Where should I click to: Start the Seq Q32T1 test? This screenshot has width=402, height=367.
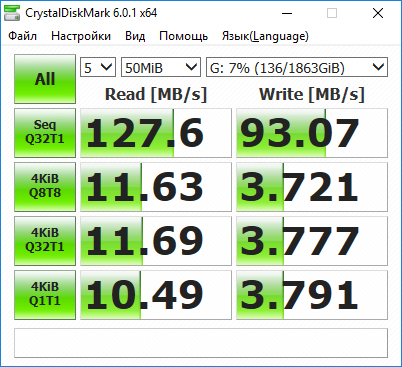click(45, 133)
